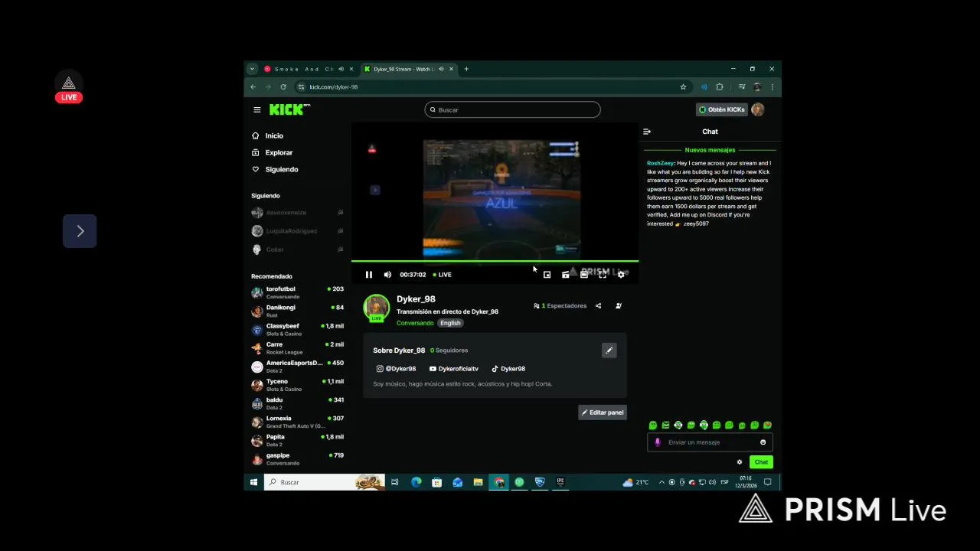980x551 pixels.
Task: Open the emoji picker in chat input
Action: tap(763, 442)
